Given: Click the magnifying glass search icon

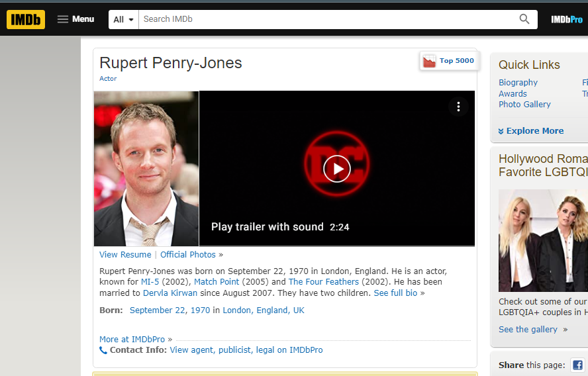Looking at the screenshot, I should click(524, 19).
